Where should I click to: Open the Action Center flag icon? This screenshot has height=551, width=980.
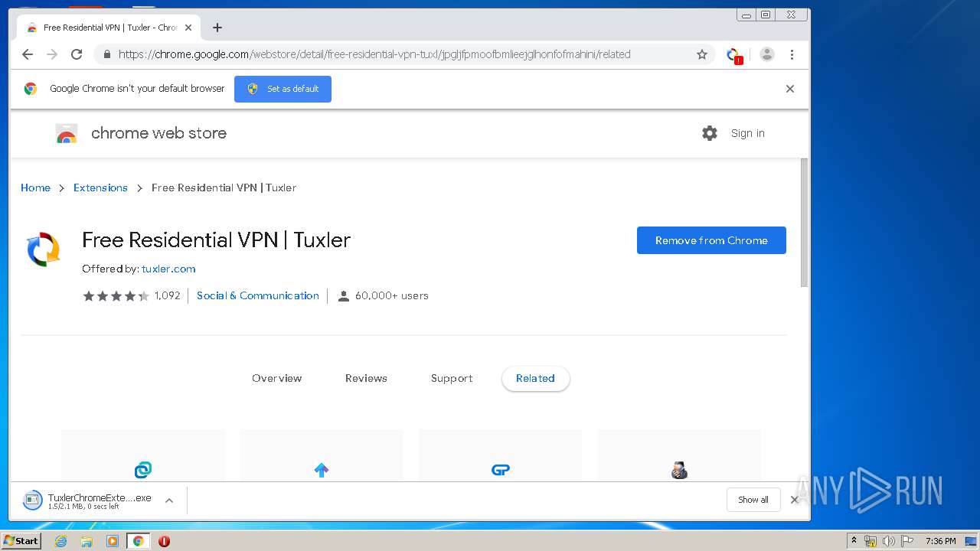click(907, 541)
